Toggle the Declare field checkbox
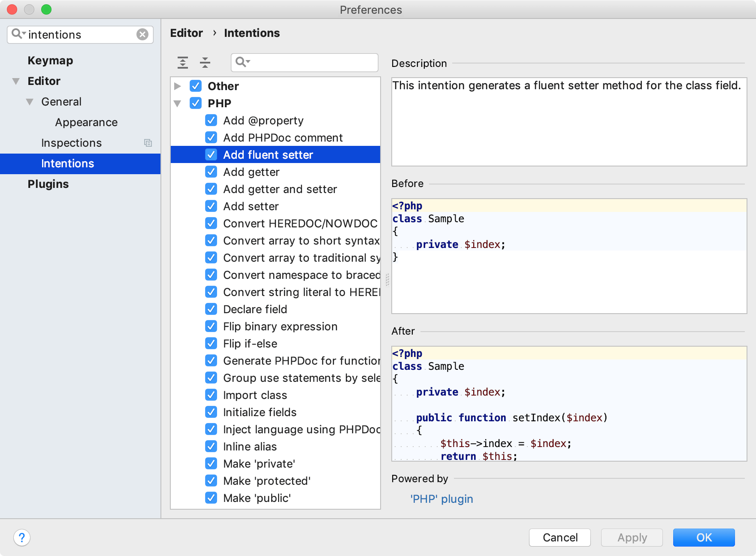 coord(211,309)
